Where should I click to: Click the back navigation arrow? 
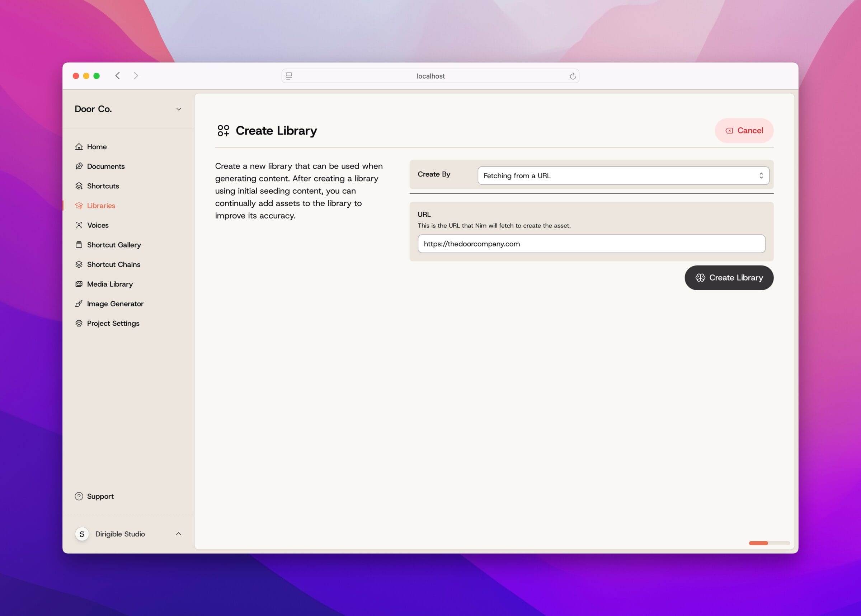(x=117, y=75)
